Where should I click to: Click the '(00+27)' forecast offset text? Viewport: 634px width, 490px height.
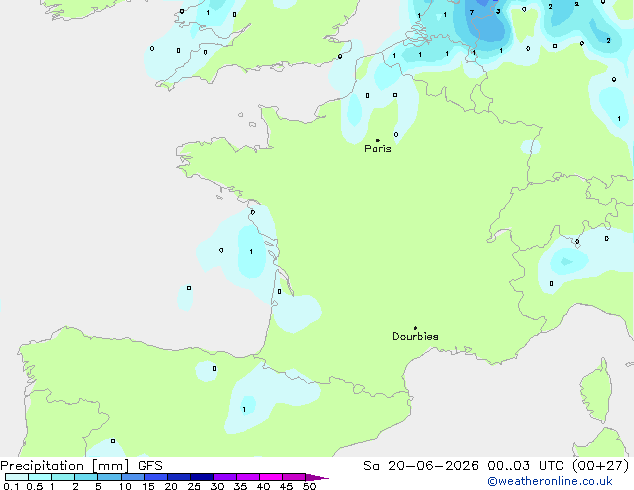601,466
